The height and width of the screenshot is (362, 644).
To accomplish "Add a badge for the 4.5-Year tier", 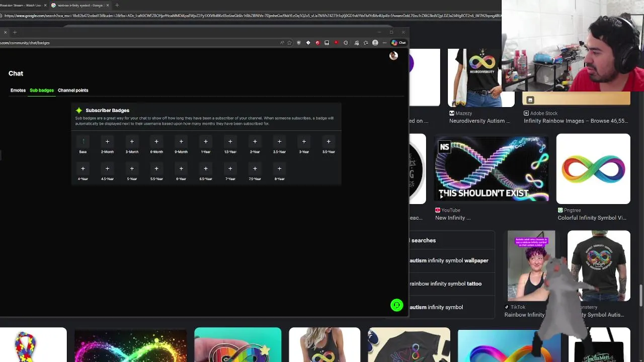I will tap(107, 169).
